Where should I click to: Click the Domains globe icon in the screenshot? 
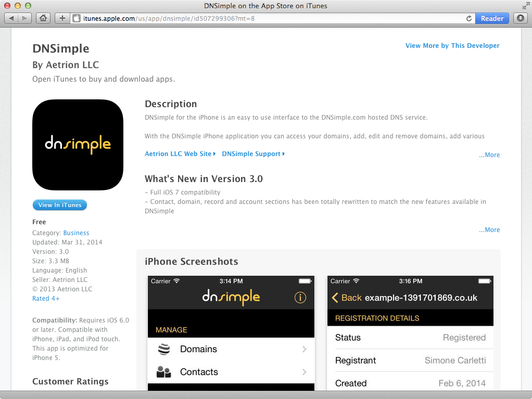click(164, 349)
